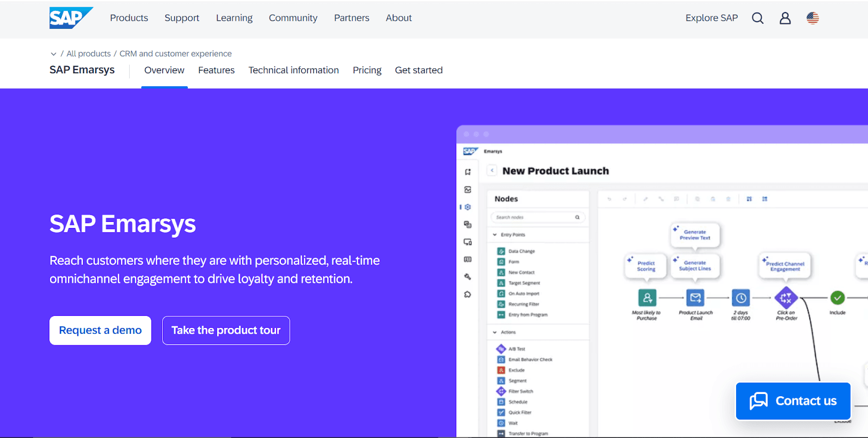Open the site search magnifier icon
This screenshot has height=438, width=868.
click(x=758, y=18)
